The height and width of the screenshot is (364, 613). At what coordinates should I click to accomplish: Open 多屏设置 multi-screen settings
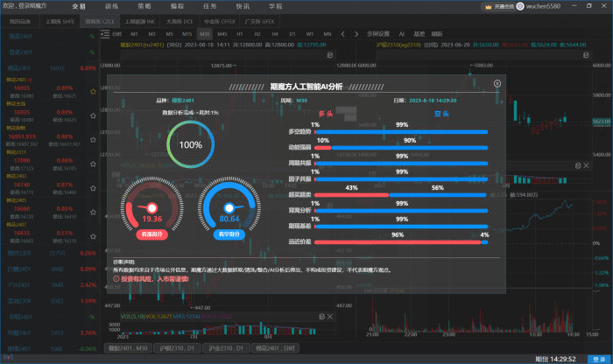tap(378, 33)
